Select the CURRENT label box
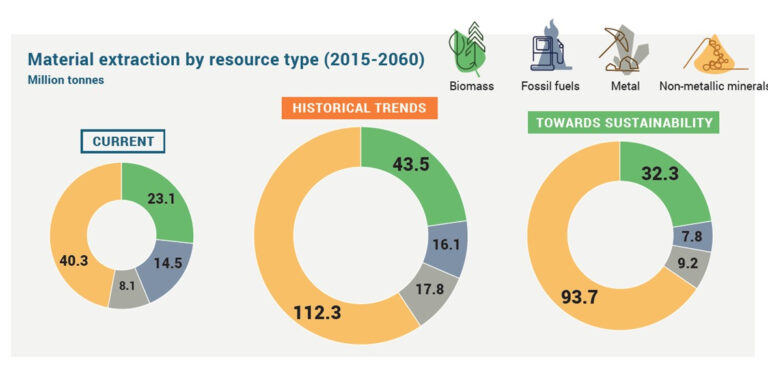 [123, 142]
